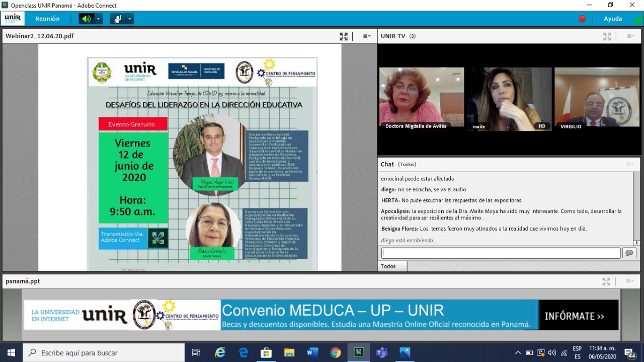644x362 pixels.
Task: Click the Windows taskbar search box
Action: (x=104, y=353)
